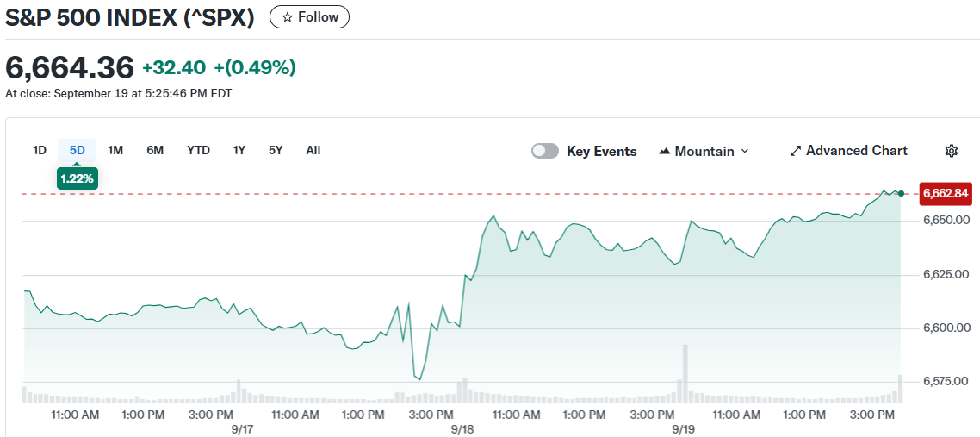Click the 9/17 date axis label
Image resolution: width=980 pixels, height=437 pixels.
pos(242,430)
